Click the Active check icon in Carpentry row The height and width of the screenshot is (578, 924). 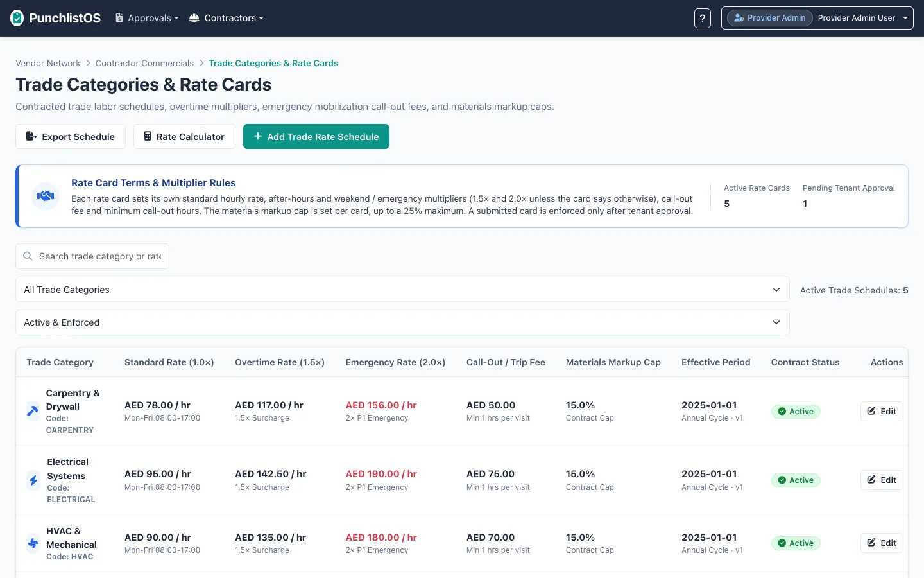coord(782,412)
